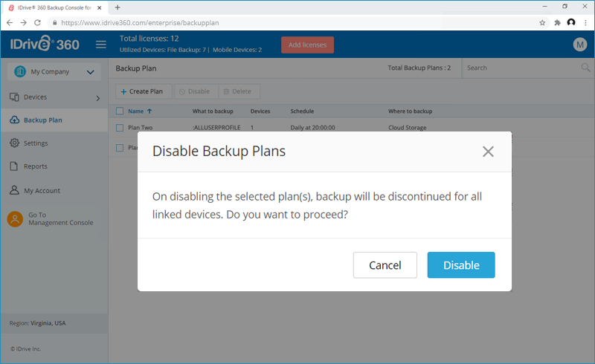Check the Plan Two checkbox

[120, 128]
